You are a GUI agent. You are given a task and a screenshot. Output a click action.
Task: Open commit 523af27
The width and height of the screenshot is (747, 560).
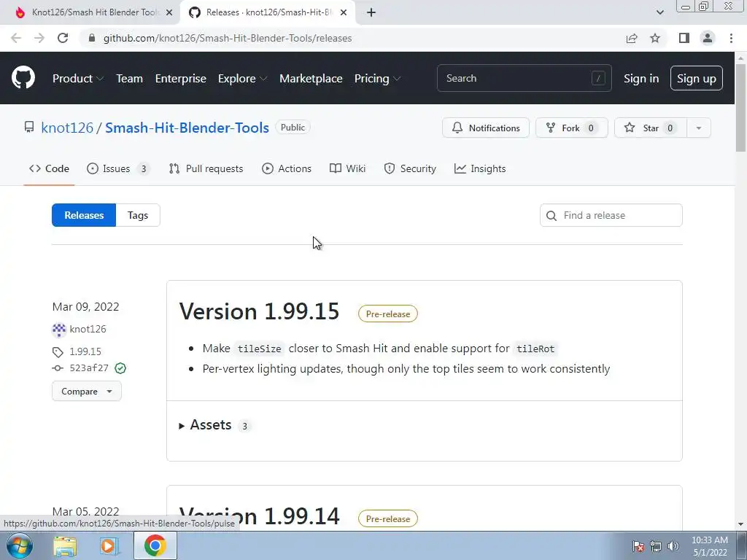click(x=88, y=368)
